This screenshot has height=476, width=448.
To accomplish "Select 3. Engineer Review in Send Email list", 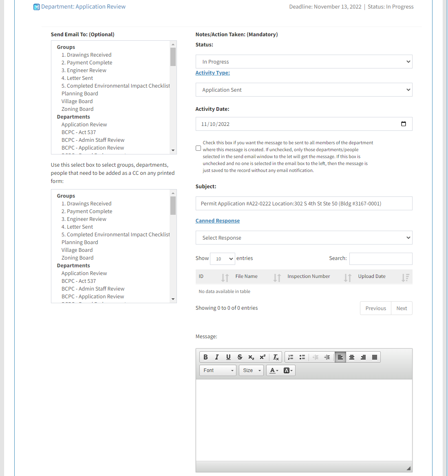I will (84, 71).
